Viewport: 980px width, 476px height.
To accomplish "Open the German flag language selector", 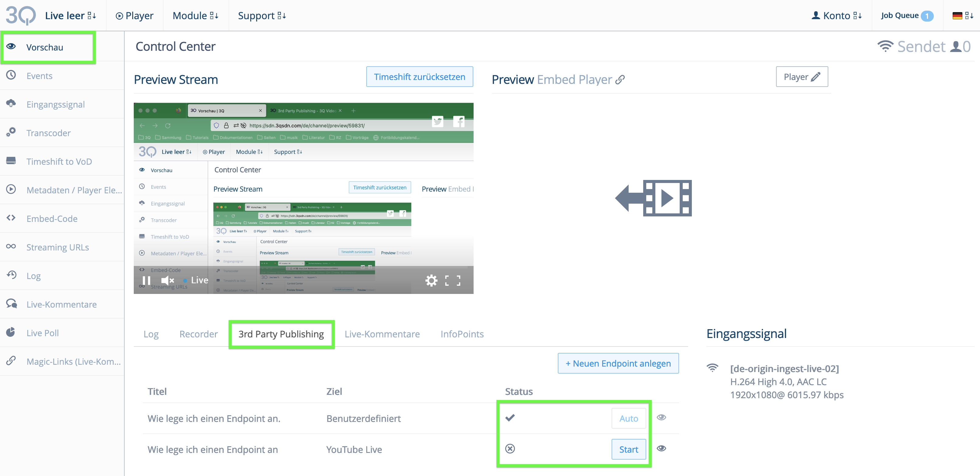I will pyautogui.click(x=962, y=16).
